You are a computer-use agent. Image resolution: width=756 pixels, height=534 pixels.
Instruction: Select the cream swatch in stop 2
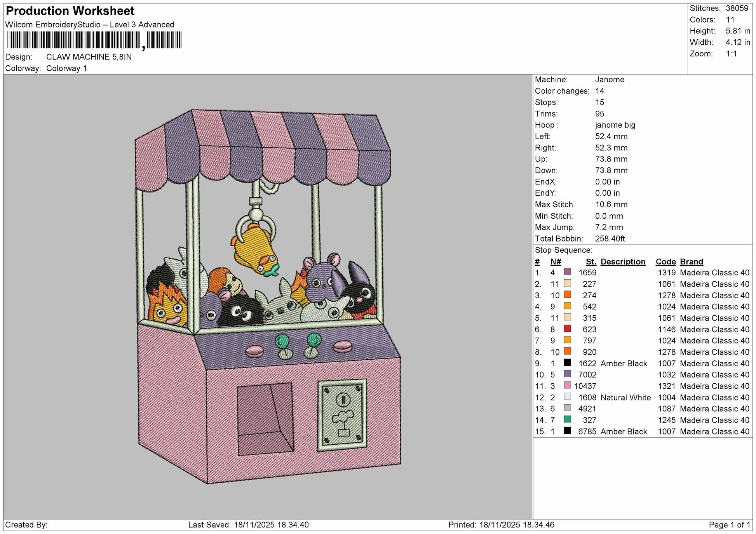tap(567, 283)
